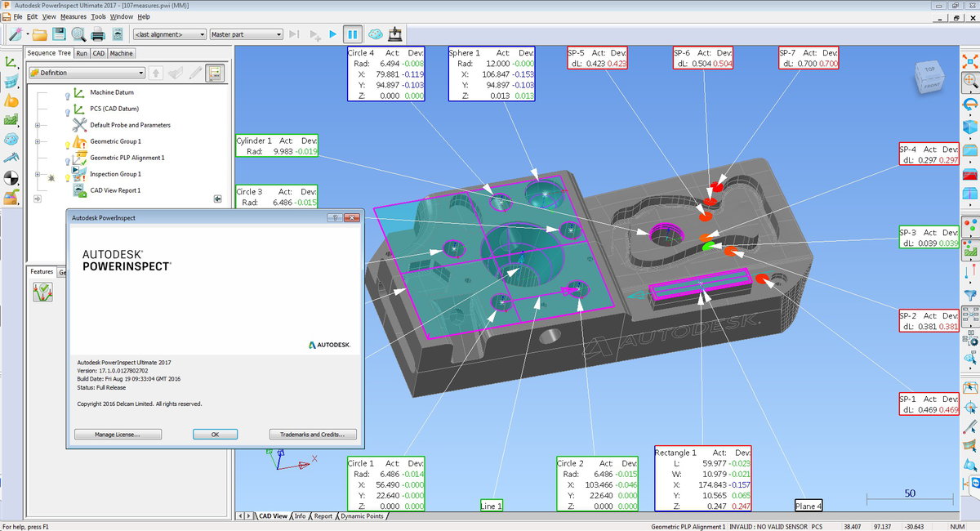The width and height of the screenshot is (980, 531).
Task: Switch to the Info tab below CAD view
Action: point(300,516)
